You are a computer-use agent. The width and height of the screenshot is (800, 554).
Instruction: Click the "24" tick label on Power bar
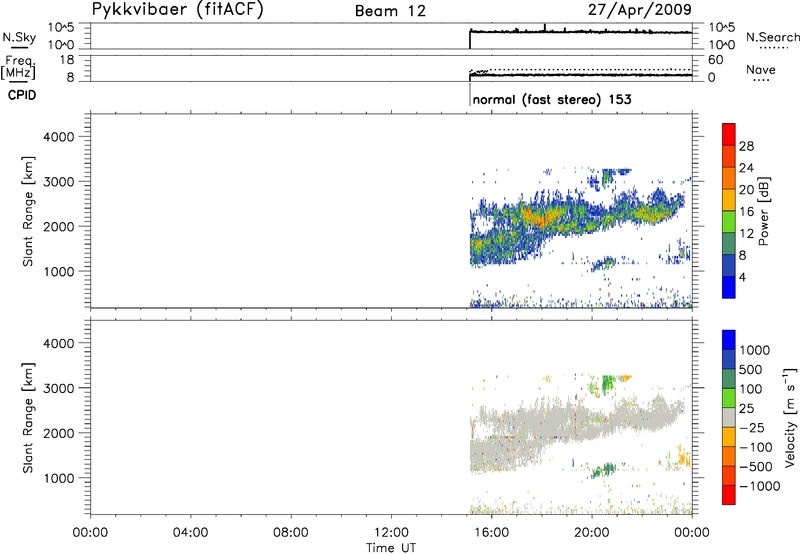746,168
